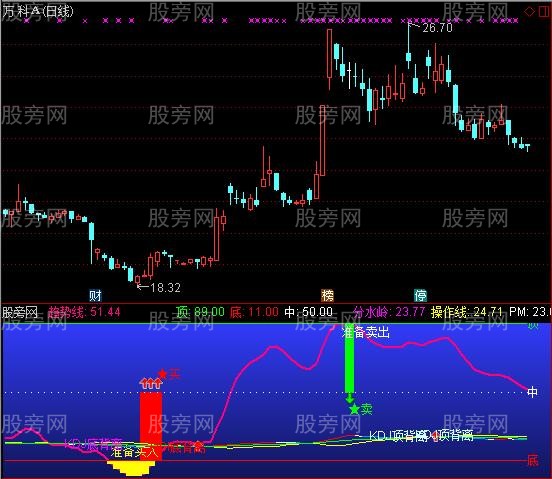Click the 中 axis label at right
Screen dimensions: 552x479
pyautogui.click(x=532, y=392)
